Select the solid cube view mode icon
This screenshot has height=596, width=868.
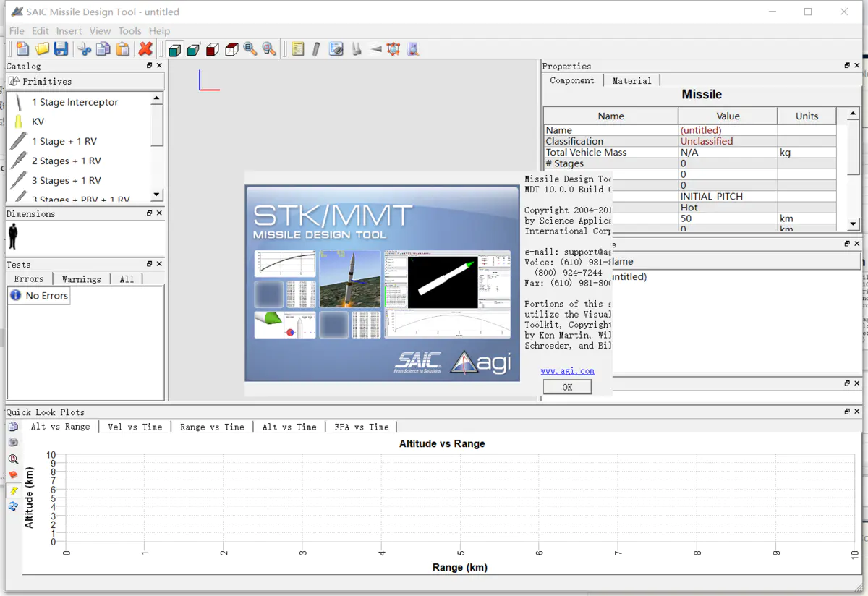coord(174,48)
